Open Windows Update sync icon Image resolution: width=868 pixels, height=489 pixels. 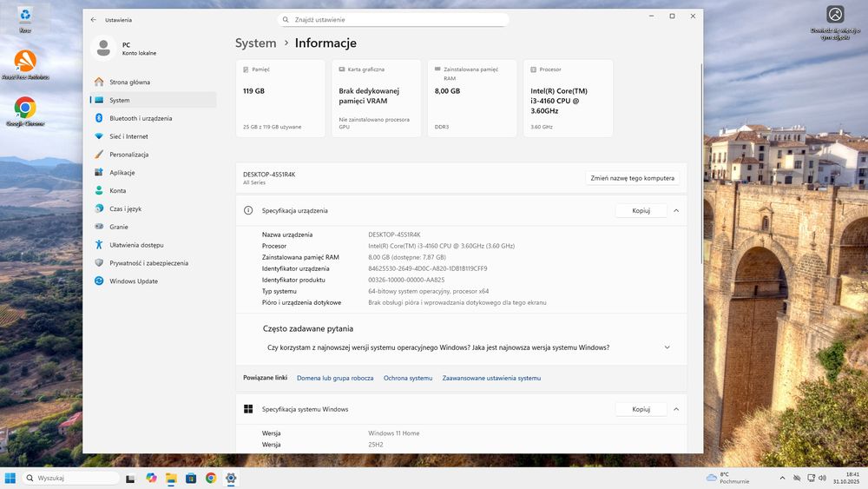(99, 281)
